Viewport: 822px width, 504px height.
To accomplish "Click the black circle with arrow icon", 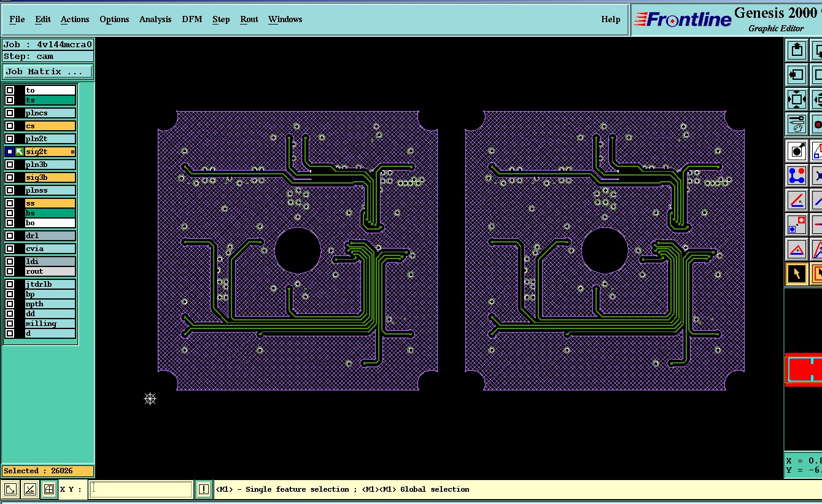I will click(796, 150).
